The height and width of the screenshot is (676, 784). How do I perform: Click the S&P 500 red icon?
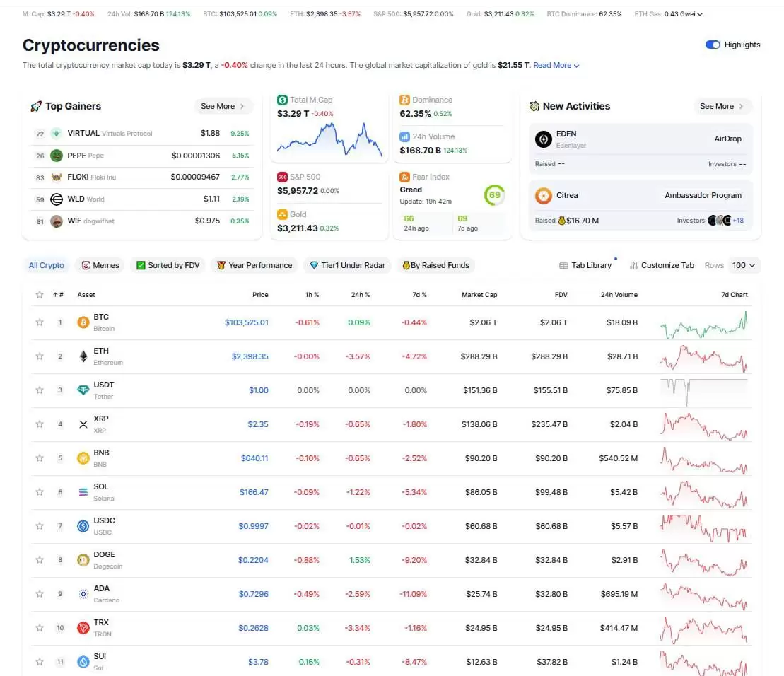pos(282,177)
